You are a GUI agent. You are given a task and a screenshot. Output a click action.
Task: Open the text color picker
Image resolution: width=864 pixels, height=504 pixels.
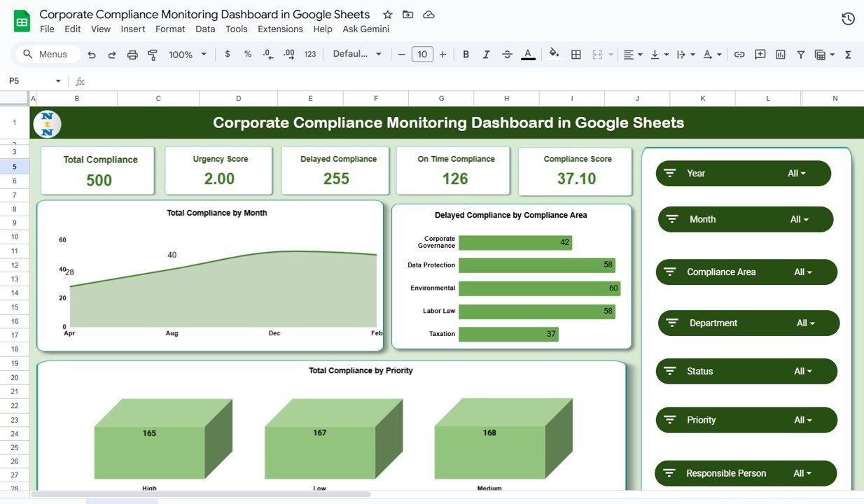coord(528,54)
